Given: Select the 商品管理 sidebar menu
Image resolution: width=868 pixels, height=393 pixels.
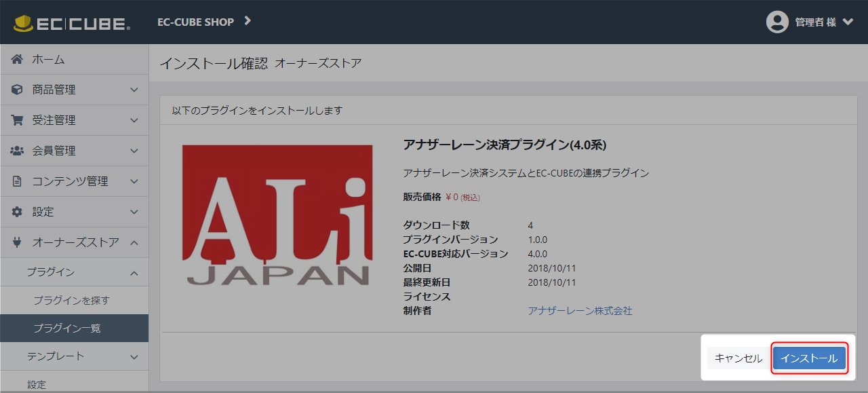Looking at the screenshot, I should [75, 90].
